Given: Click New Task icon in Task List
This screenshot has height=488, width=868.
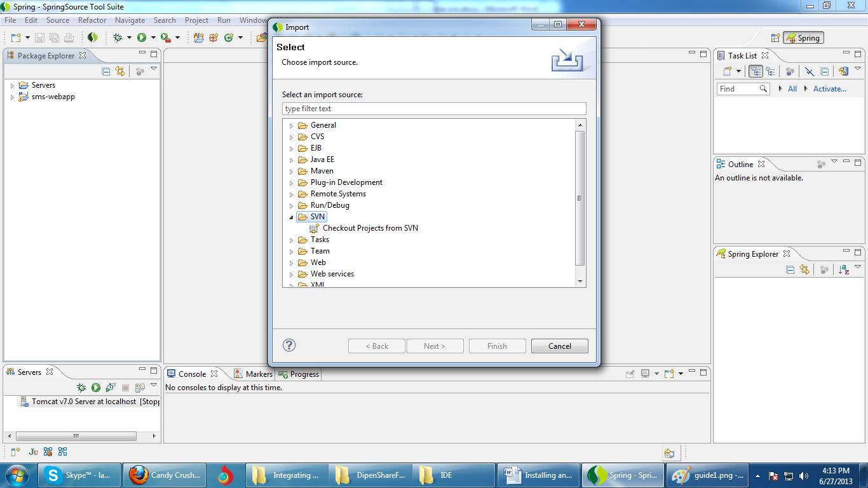Looking at the screenshot, I should click(x=728, y=72).
